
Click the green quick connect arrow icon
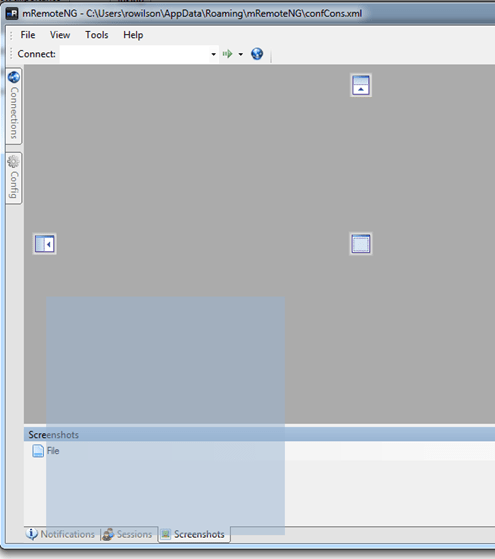point(227,54)
